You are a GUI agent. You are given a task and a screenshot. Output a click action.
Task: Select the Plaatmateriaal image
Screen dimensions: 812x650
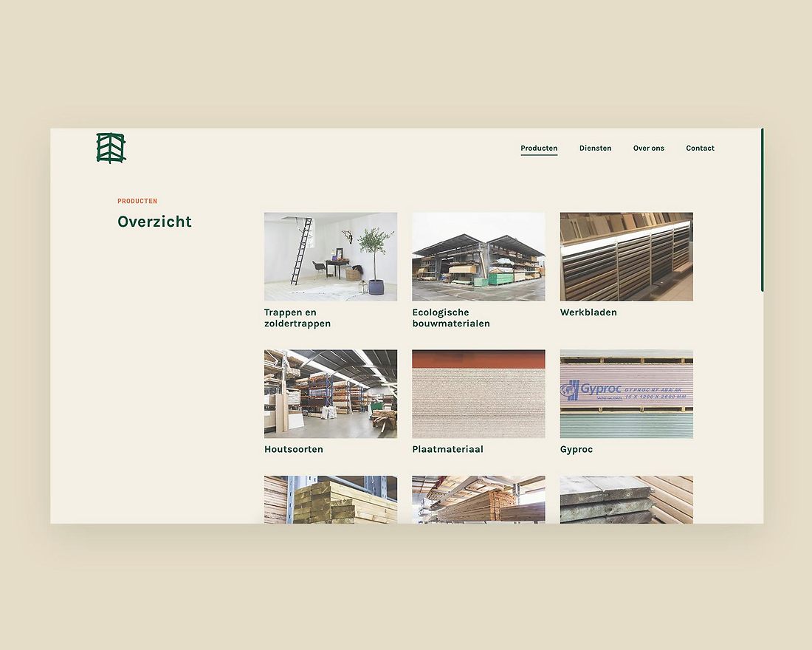pos(478,394)
